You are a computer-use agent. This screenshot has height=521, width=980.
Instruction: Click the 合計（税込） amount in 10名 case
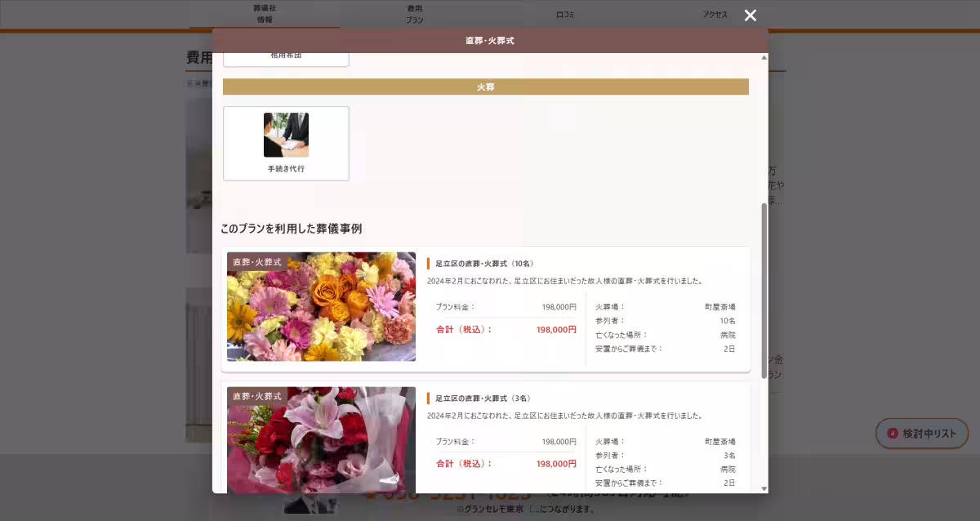(556, 329)
